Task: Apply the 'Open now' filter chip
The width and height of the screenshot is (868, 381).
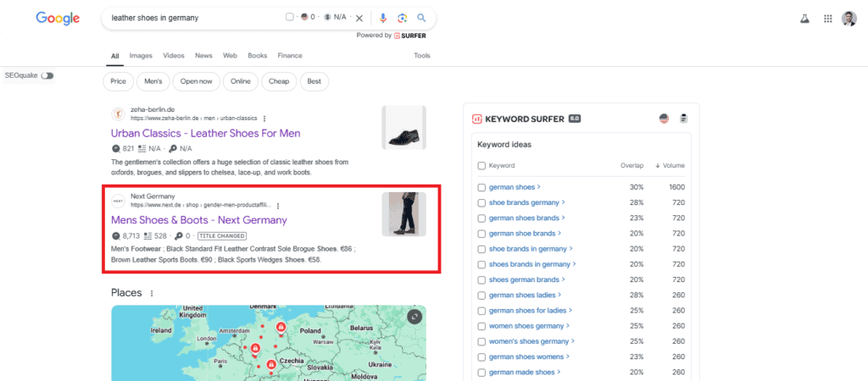Action: tap(197, 81)
